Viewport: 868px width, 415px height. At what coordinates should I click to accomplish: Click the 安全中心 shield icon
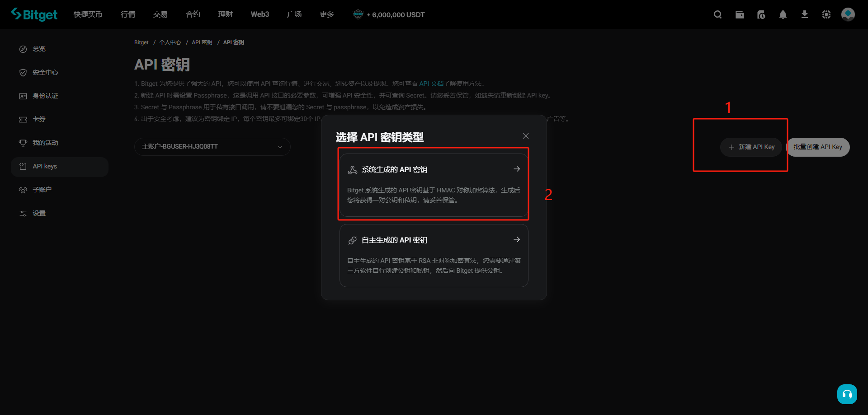click(x=23, y=72)
